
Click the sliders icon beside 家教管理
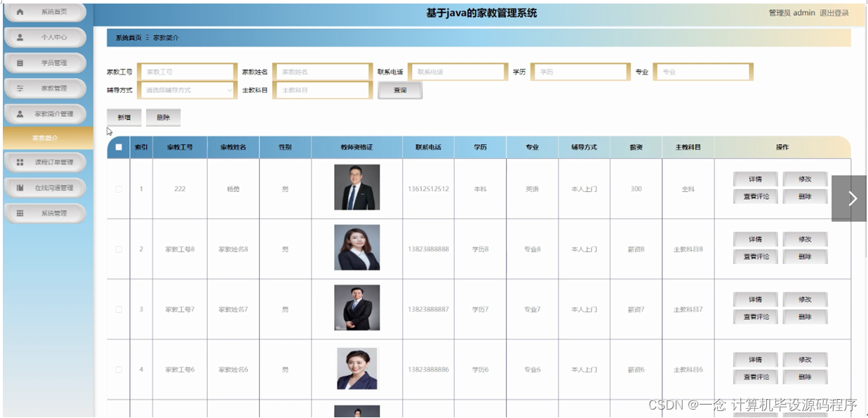[20, 89]
